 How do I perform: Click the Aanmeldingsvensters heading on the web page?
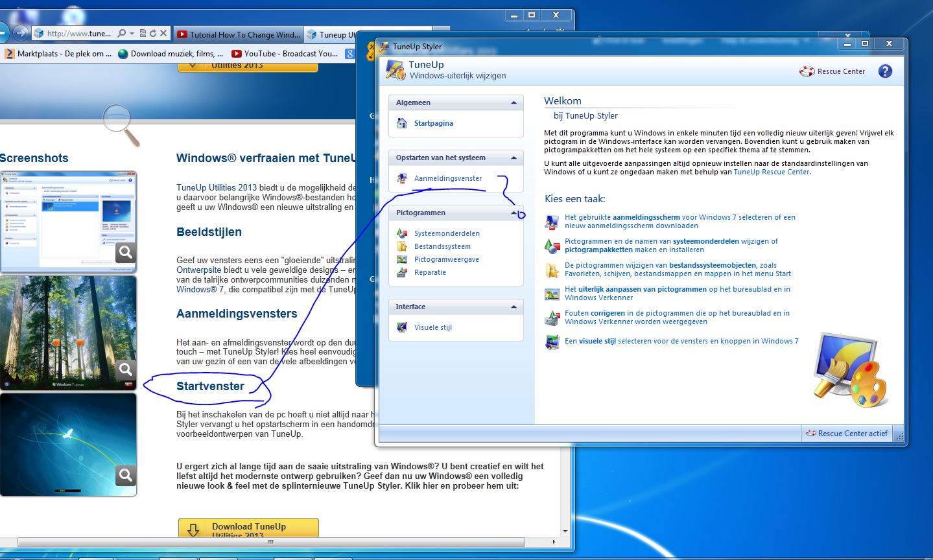tap(237, 314)
